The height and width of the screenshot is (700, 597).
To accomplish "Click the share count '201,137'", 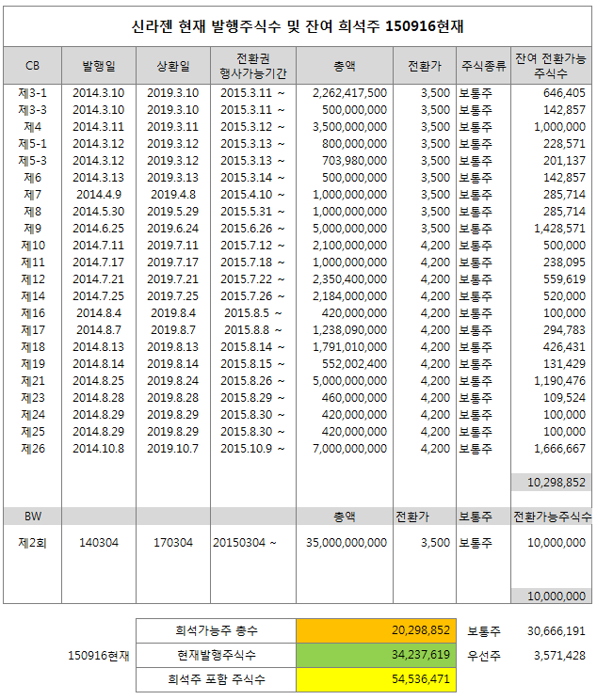I will click(x=564, y=161).
